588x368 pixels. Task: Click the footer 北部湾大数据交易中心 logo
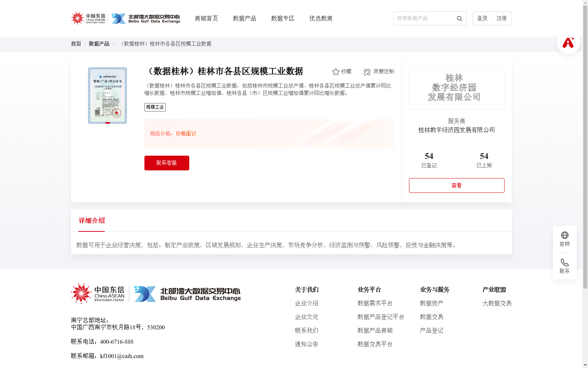187,294
